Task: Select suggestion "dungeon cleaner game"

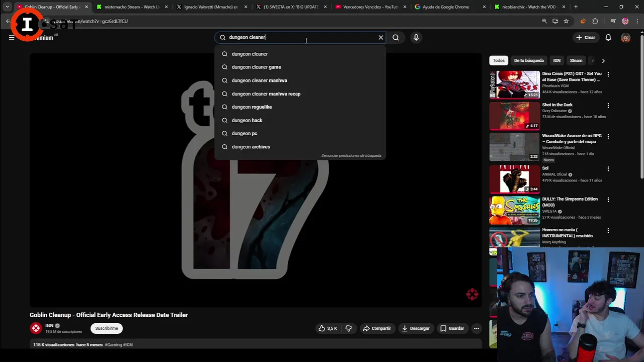Action: tap(300, 67)
